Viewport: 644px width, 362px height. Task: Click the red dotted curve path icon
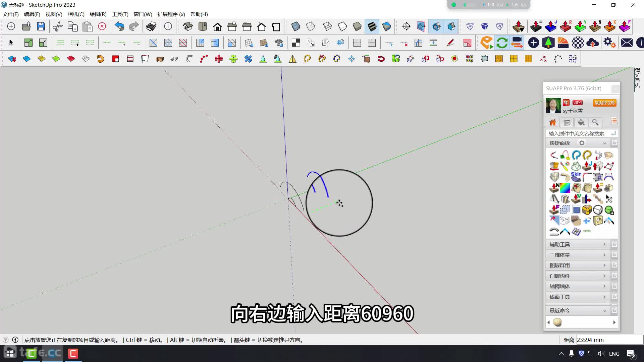point(204,59)
